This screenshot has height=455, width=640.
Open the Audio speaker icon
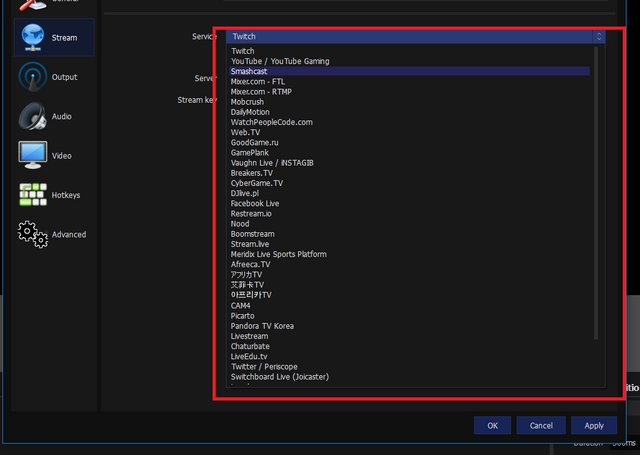pyautogui.click(x=32, y=116)
